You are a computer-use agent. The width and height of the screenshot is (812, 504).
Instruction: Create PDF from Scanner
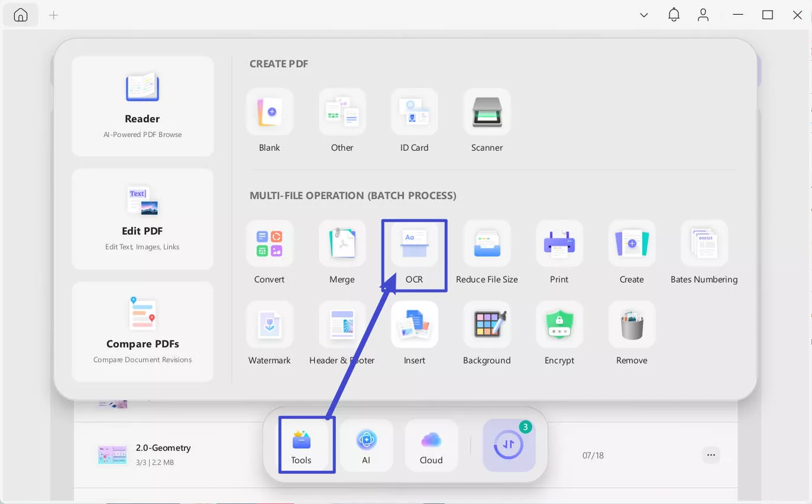click(487, 112)
